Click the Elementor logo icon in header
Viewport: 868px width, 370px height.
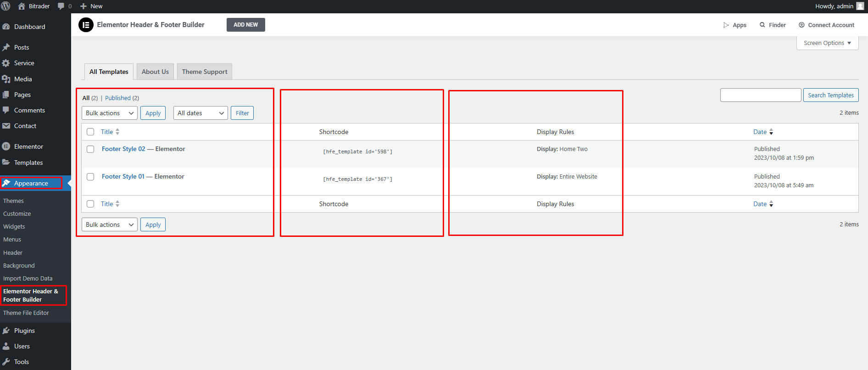click(x=86, y=25)
